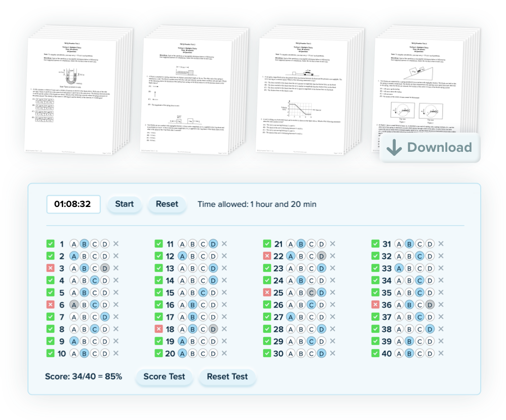Download the practice tests

coord(430,148)
